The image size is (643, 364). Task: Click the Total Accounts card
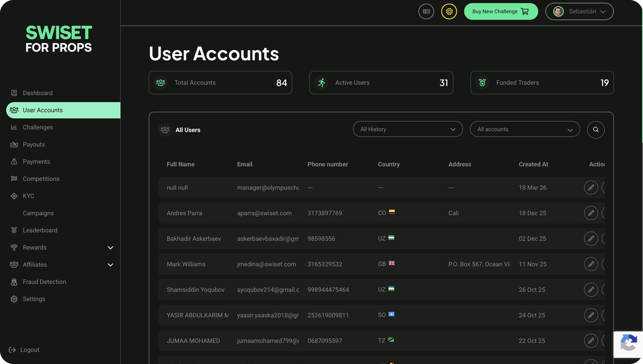coord(220,83)
